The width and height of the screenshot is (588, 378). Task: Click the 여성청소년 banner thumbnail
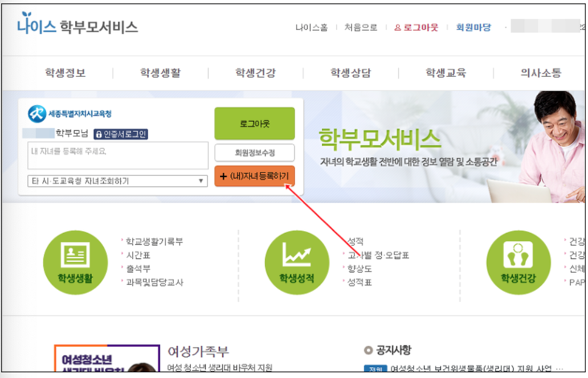pyautogui.click(x=107, y=358)
